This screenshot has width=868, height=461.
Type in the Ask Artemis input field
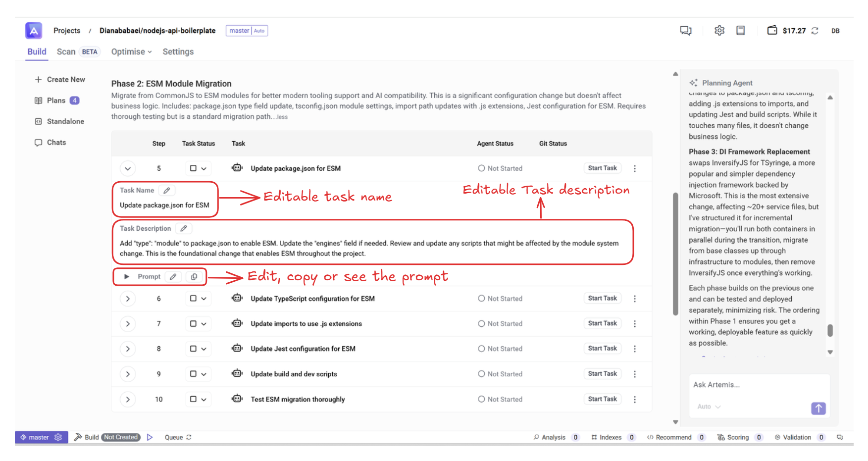(x=758, y=385)
